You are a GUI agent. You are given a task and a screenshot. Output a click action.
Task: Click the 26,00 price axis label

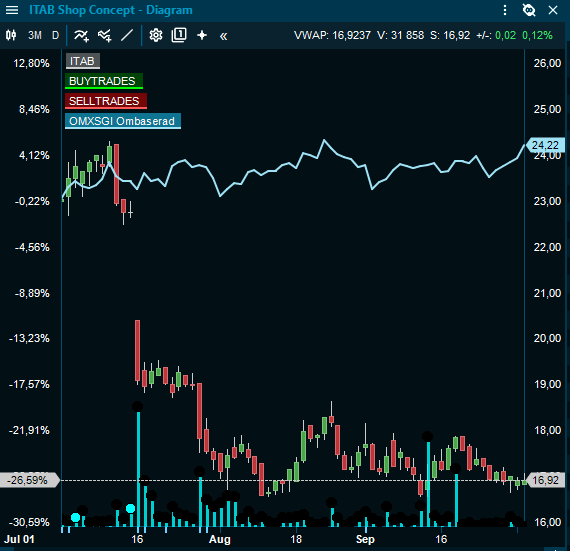tap(547, 63)
